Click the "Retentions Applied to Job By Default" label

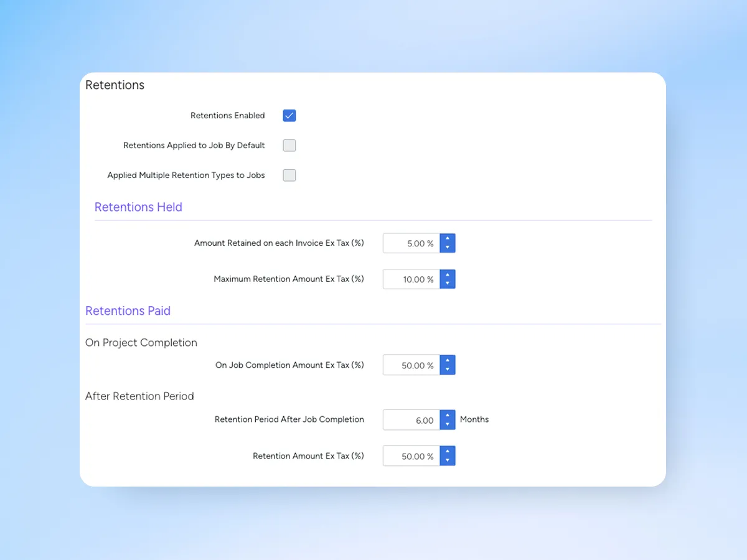coord(194,146)
